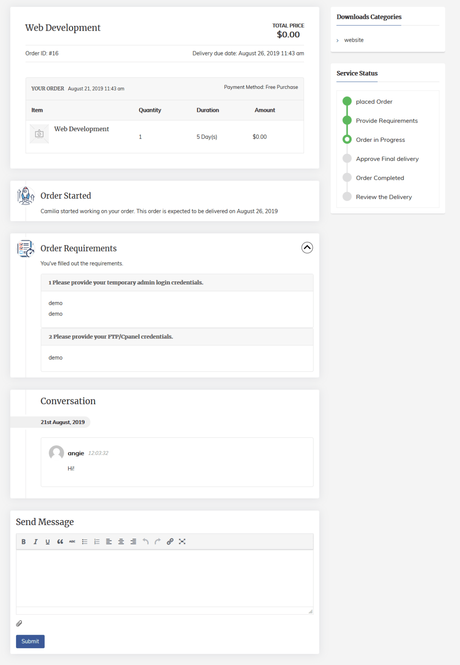Click the Order Requirements checklist icon
The image size is (460, 665).
coord(26,249)
